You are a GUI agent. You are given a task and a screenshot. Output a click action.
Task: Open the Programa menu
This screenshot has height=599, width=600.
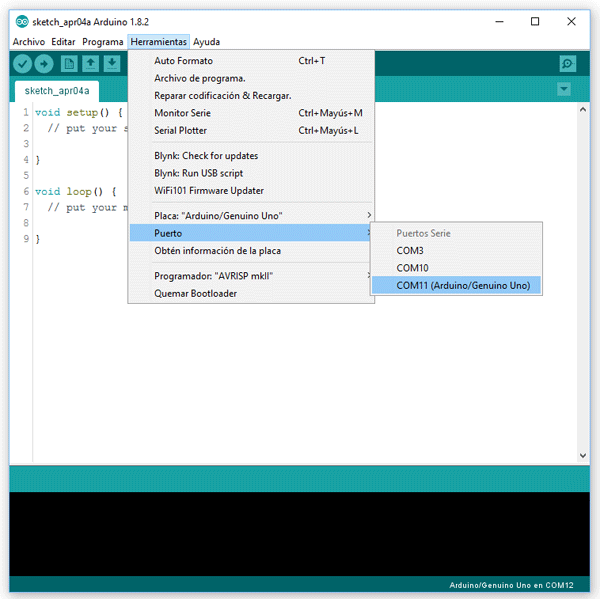[x=103, y=42]
